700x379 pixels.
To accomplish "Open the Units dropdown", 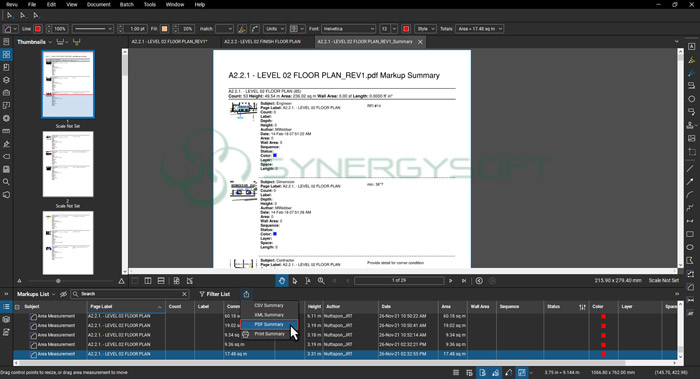I will pos(274,29).
